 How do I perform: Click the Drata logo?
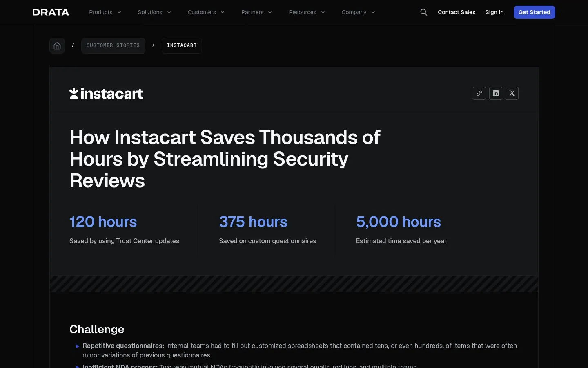pos(51,12)
